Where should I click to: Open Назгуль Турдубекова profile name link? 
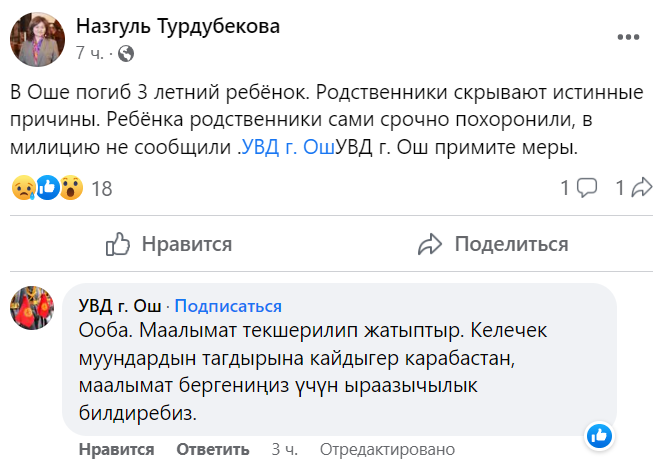click(x=178, y=26)
